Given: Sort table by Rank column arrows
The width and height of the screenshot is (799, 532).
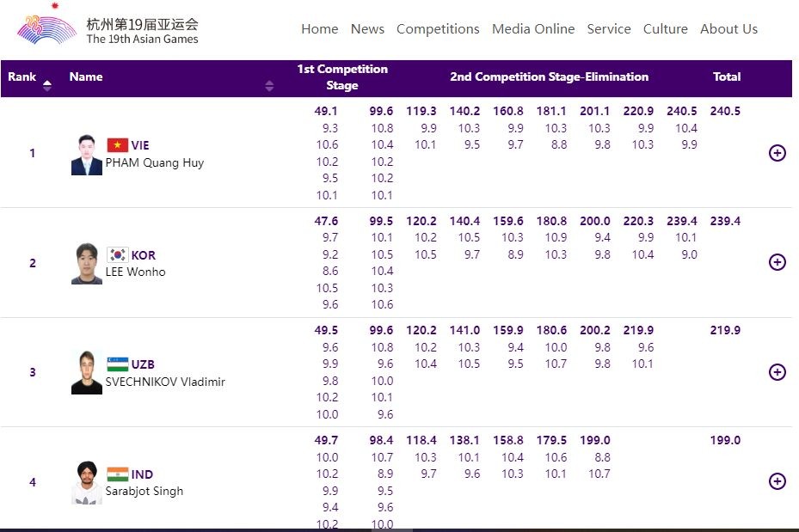Looking at the screenshot, I should [x=47, y=84].
